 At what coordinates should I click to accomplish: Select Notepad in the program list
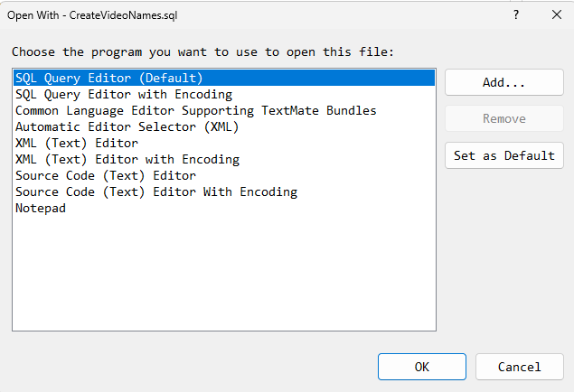click(41, 208)
